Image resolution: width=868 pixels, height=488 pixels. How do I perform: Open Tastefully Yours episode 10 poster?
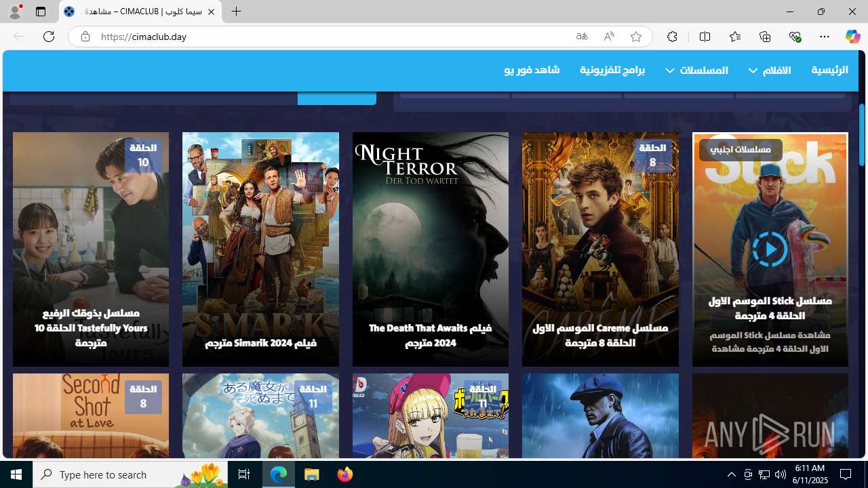[91, 249]
